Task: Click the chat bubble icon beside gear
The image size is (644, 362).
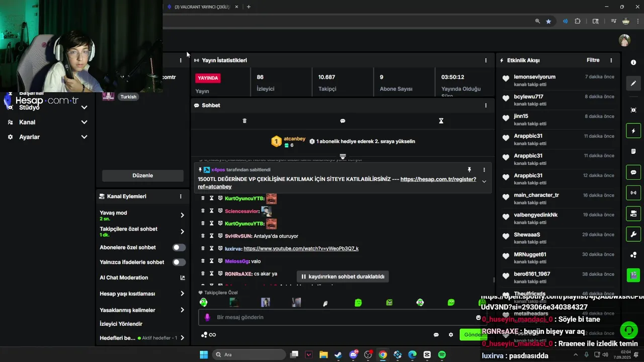Action: point(436,335)
